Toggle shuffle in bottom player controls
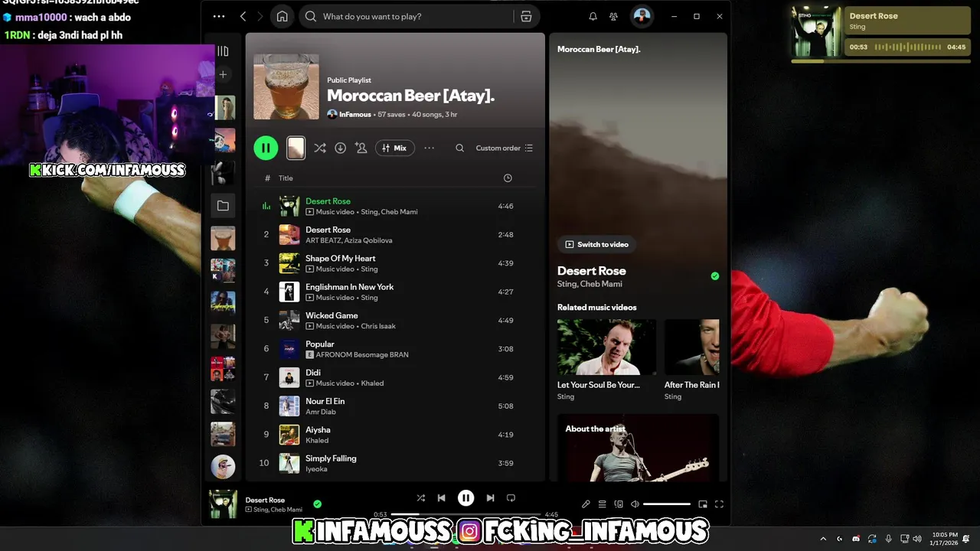980x551 pixels. pos(420,497)
